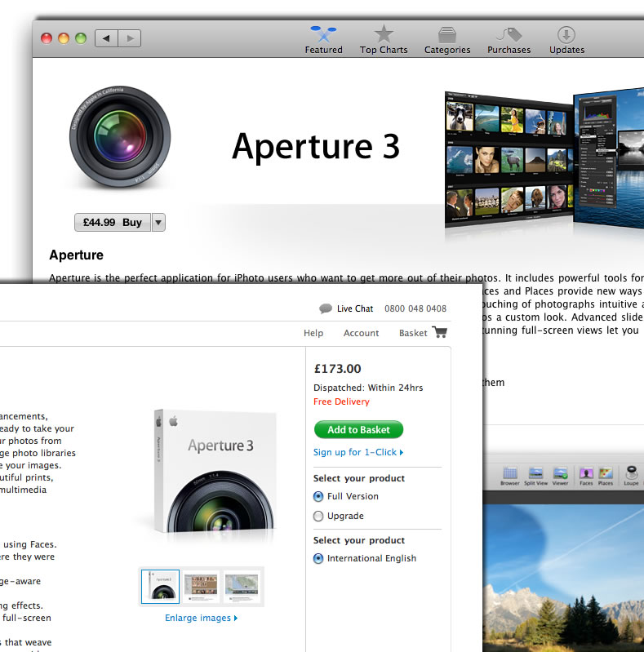Click the Add to Basket button

point(358,429)
